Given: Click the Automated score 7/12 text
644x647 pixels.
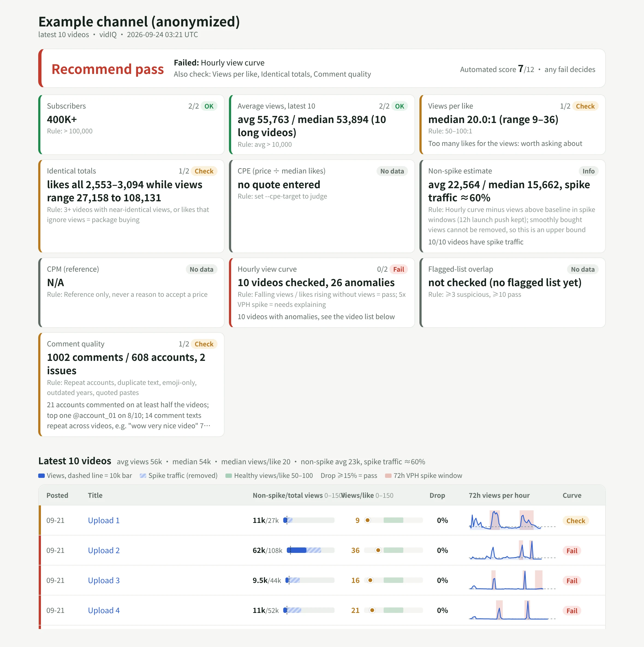Looking at the screenshot, I should [x=497, y=69].
